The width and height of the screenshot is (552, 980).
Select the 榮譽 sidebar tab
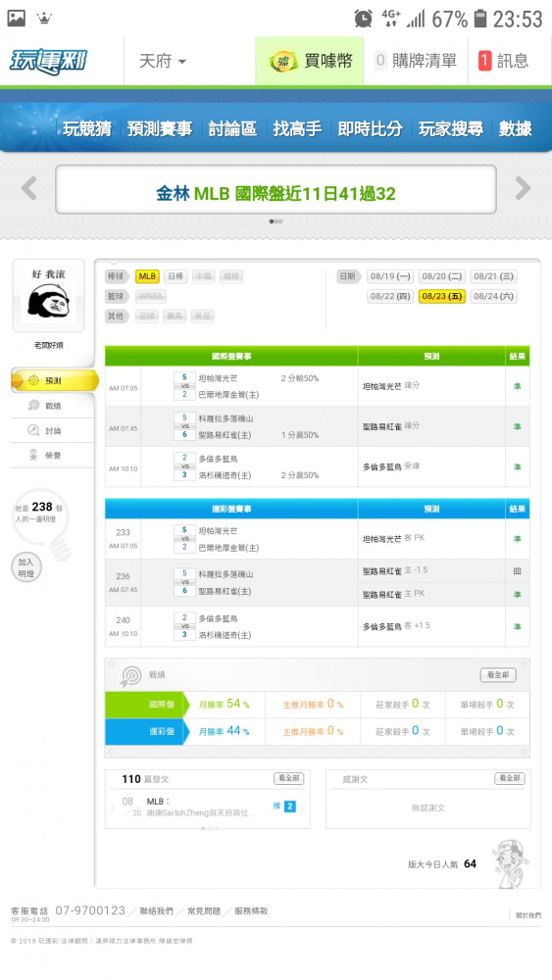click(x=53, y=456)
